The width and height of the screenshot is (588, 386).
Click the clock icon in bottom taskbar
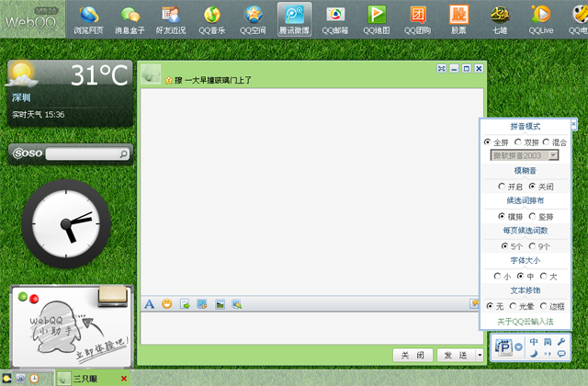tap(34, 379)
